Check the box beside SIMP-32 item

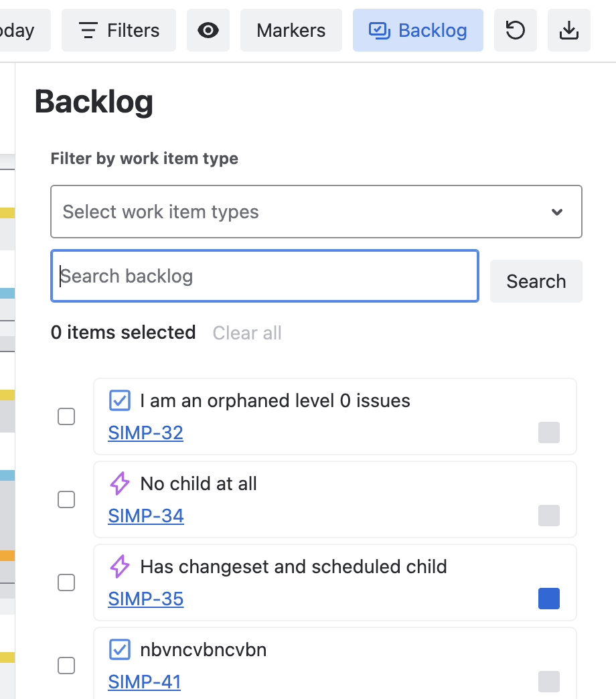pos(66,416)
